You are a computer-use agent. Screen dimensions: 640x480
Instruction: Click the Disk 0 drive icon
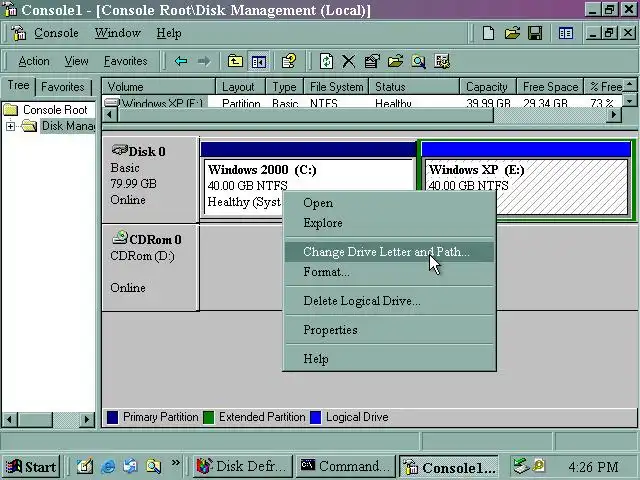pos(120,150)
